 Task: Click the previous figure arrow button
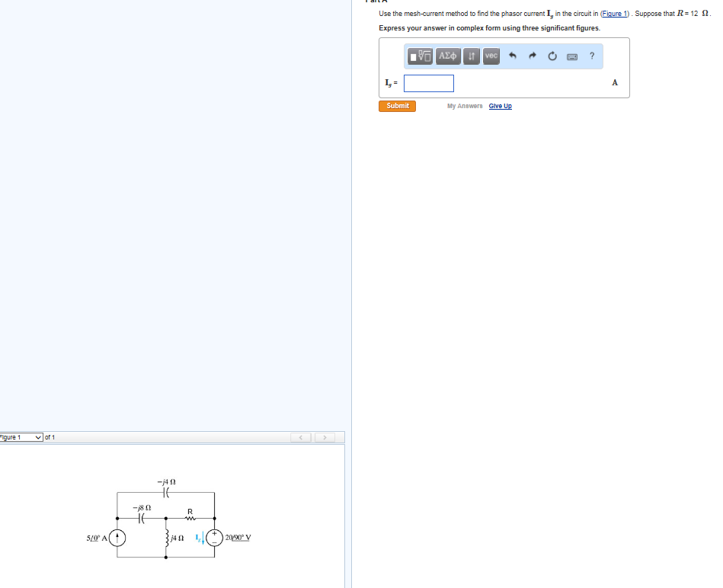(301, 437)
